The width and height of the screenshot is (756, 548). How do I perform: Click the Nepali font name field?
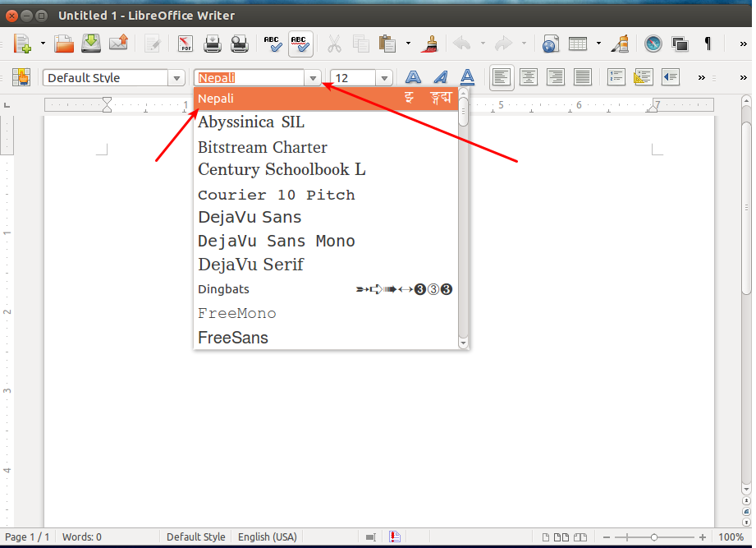[249, 78]
